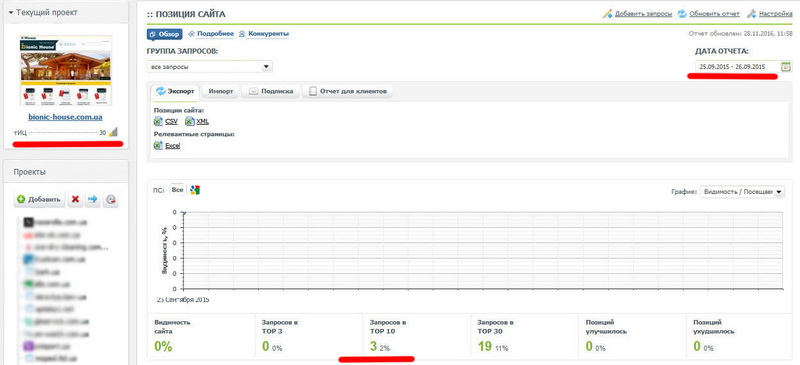Filter search engines by the Google icon

[x=194, y=190]
